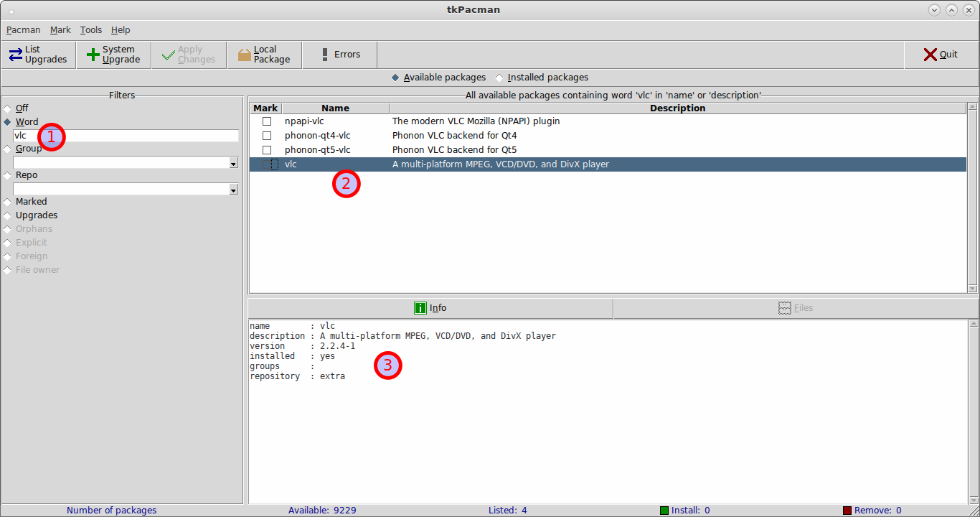Mark the phonon-qt4-vlc package checkbox

click(x=267, y=136)
